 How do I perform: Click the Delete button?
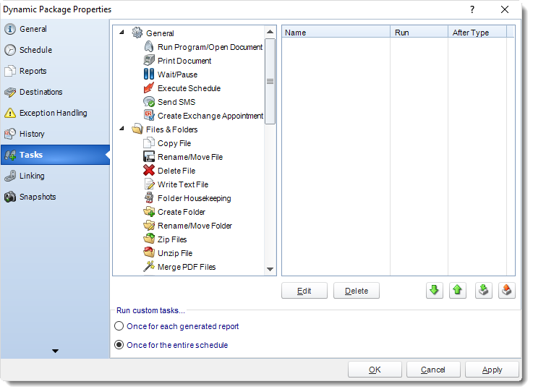(357, 291)
